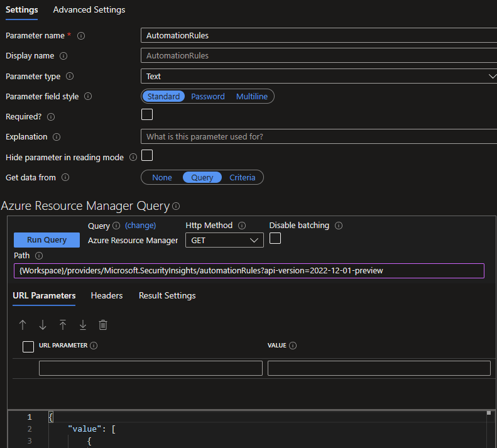497x448 pixels.
Task: Click the info icon next to Parameter name
Action: 81,36
